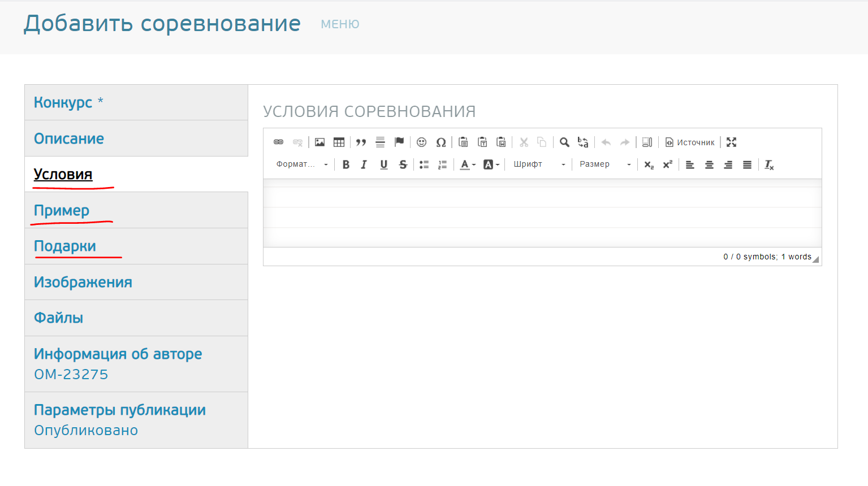
Task: Click the insert link icon
Action: 278,142
